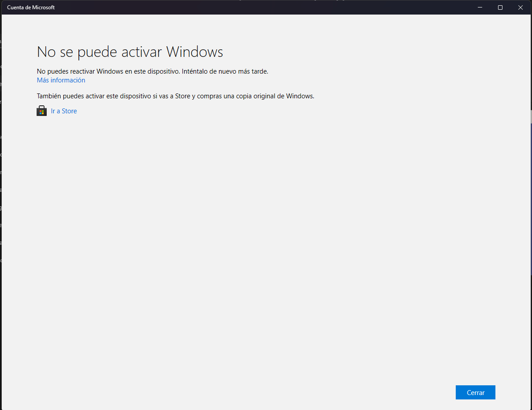Open the Más información link

[x=61, y=80]
